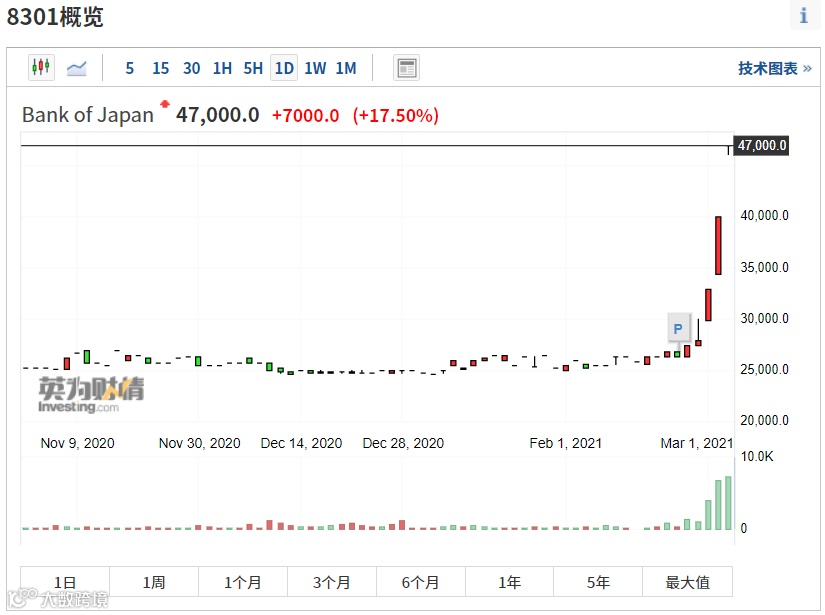Open the 技术图表 link

click(774, 68)
